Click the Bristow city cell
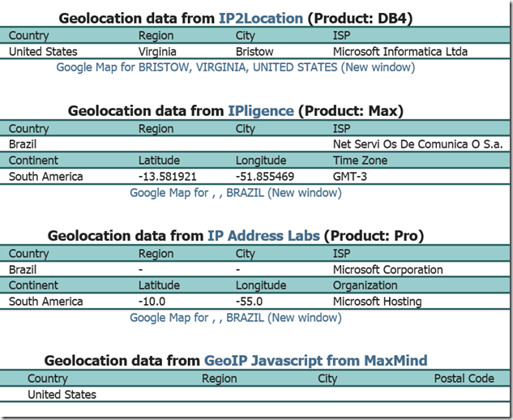 (x=255, y=52)
